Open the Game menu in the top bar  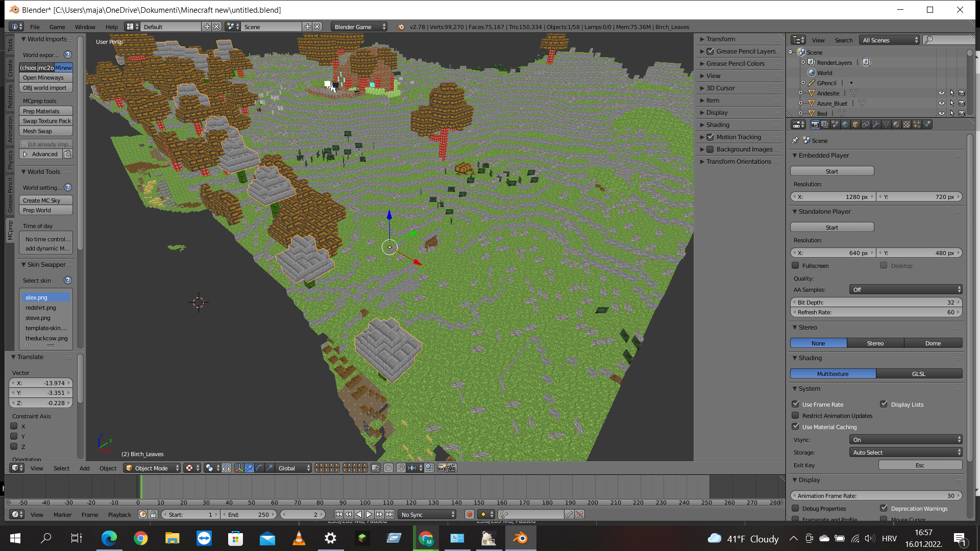(x=57, y=27)
